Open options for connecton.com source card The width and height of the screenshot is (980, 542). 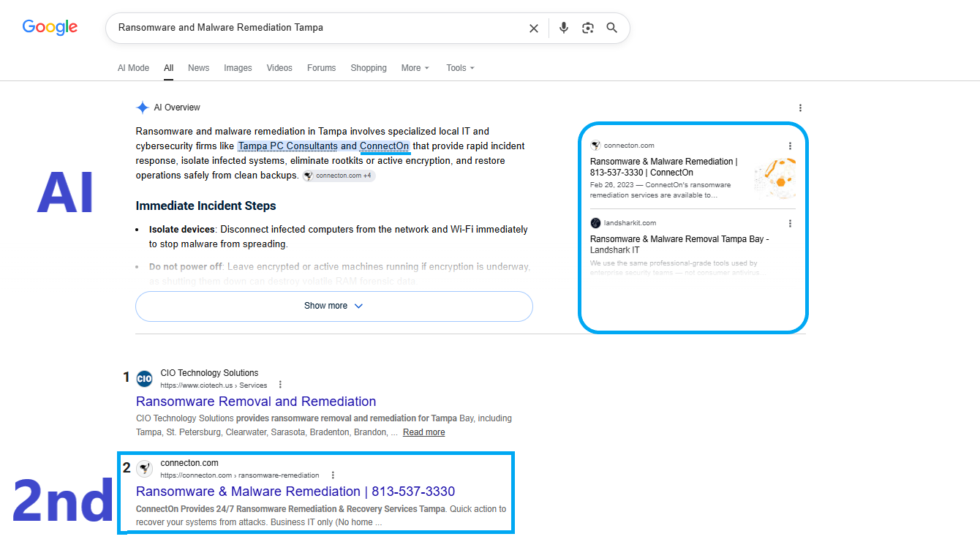[x=790, y=146]
